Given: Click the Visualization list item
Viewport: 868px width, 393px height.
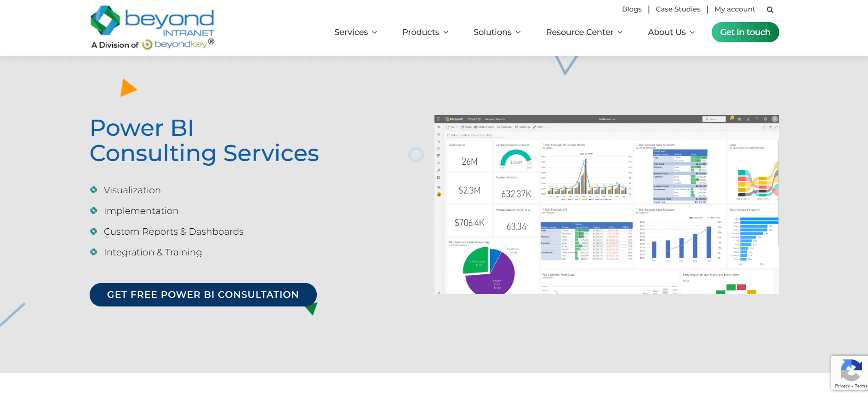Looking at the screenshot, I should click(x=132, y=190).
